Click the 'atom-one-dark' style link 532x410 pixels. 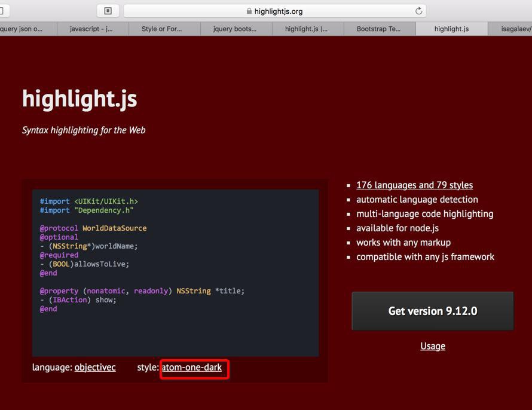coord(192,368)
